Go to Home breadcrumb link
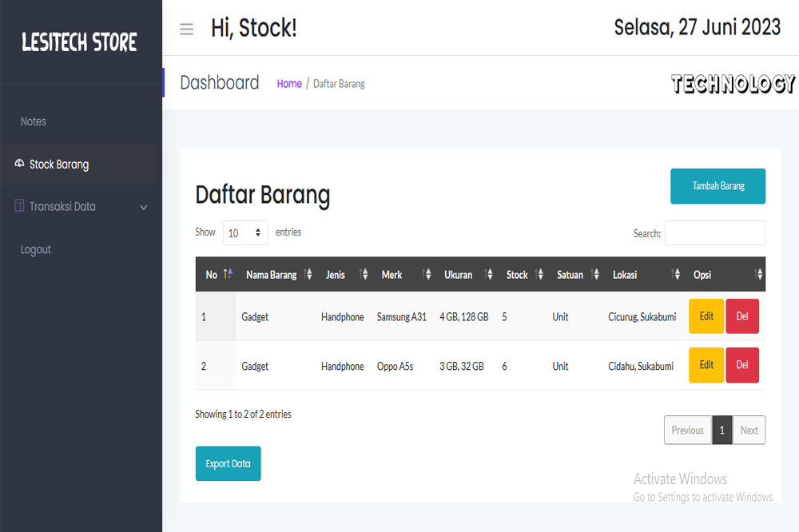Viewport: 799px width, 532px height. [289, 84]
